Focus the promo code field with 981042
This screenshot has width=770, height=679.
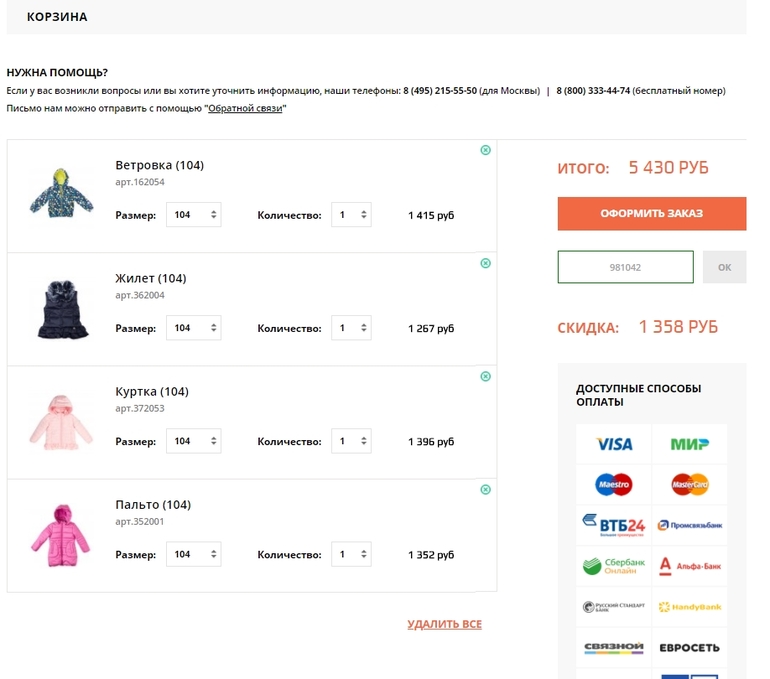[x=625, y=268]
